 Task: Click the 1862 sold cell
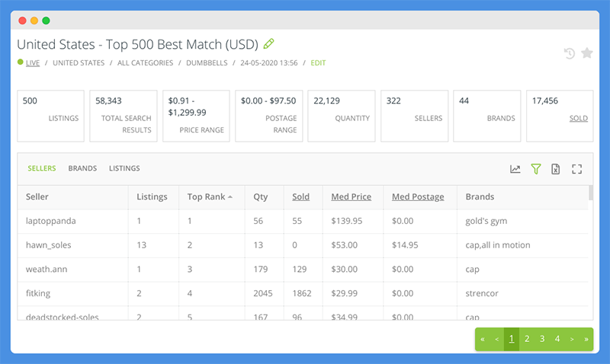point(302,293)
